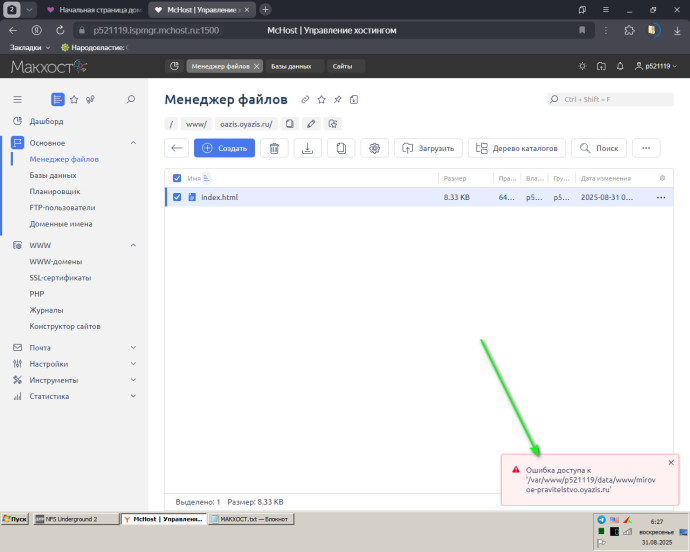Open table column settings gear
Image resolution: width=690 pixels, height=552 pixels.
point(662,178)
